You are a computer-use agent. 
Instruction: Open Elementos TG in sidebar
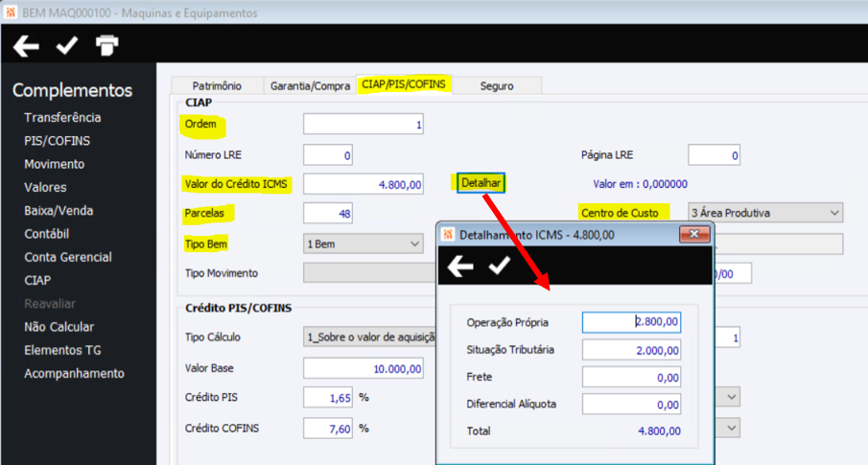pyautogui.click(x=62, y=350)
